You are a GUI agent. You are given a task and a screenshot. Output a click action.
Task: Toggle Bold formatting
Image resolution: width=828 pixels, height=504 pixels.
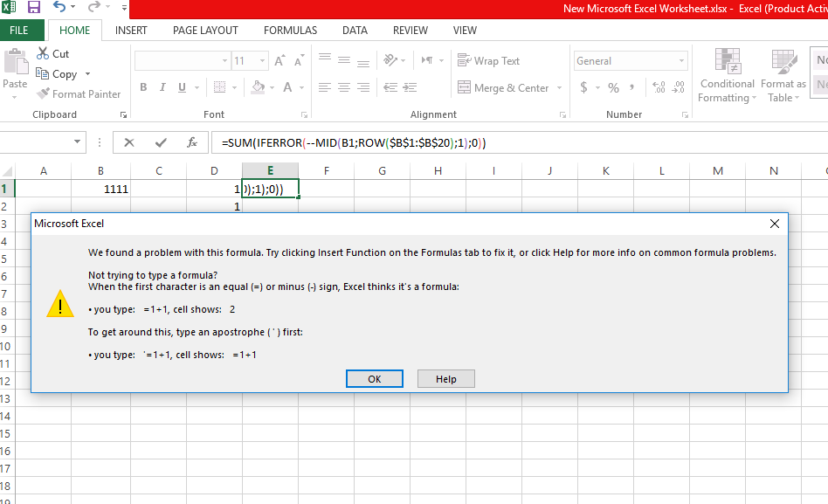pos(143,87)
